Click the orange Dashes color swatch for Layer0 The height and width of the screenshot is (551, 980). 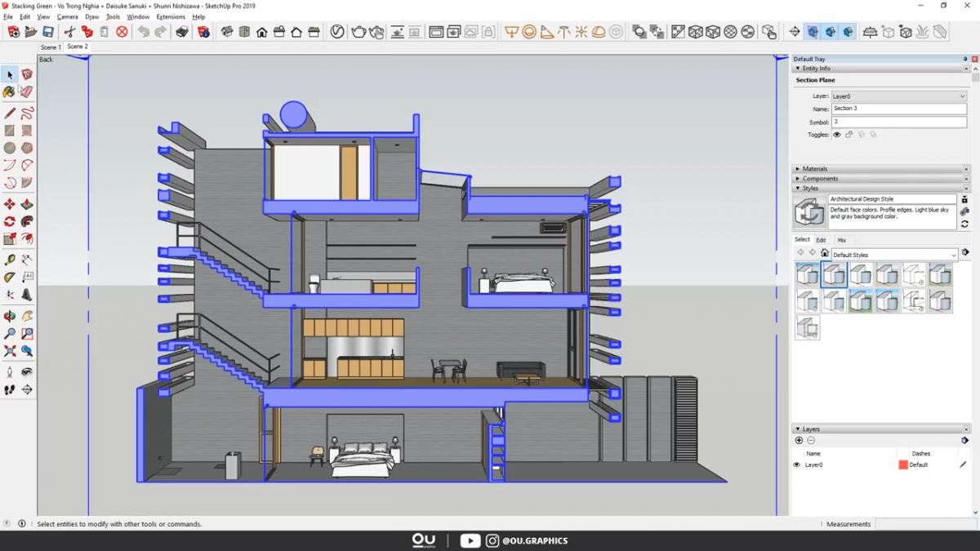click(x=902, y=464)
